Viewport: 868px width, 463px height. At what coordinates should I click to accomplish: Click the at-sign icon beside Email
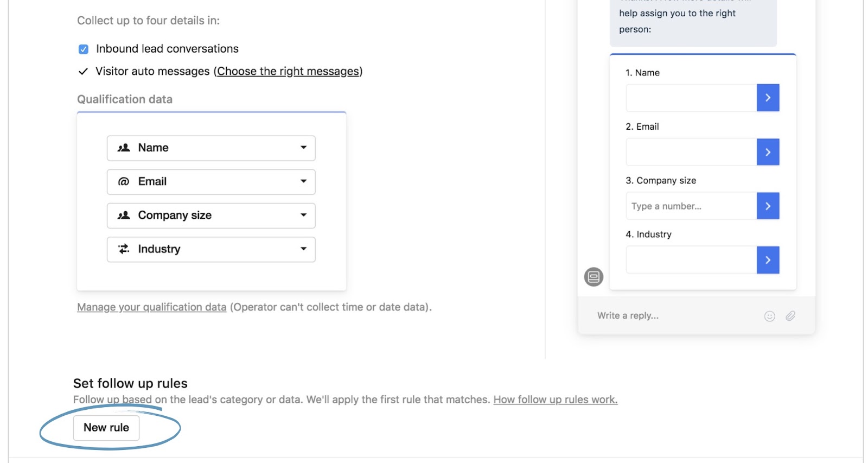pos(124,182)
